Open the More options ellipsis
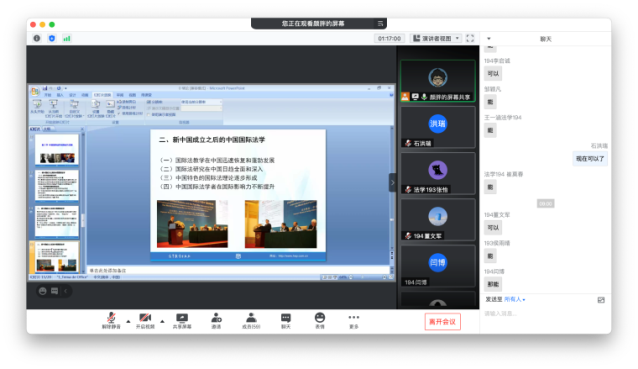Viewport: 638px width, 369px height. click(x=354, y=321)
